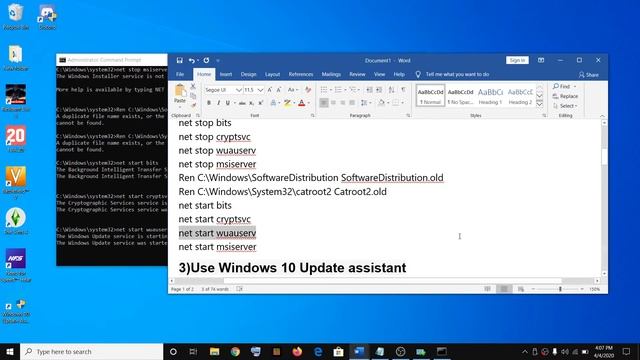Customize Quick Access Toolbar dropdown

(x=218, y=60)
